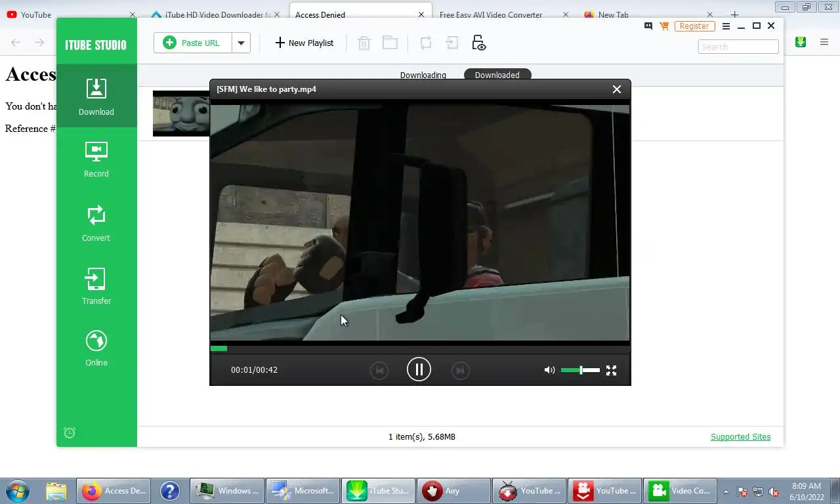The height and width of the screenshot is (504, 840).
Task: Open the Record section in sidebar
Action: click(96, 159)
